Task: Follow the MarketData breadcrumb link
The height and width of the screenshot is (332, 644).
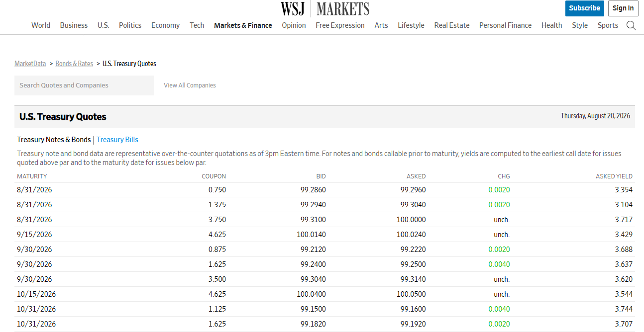Action: [30, 64]
